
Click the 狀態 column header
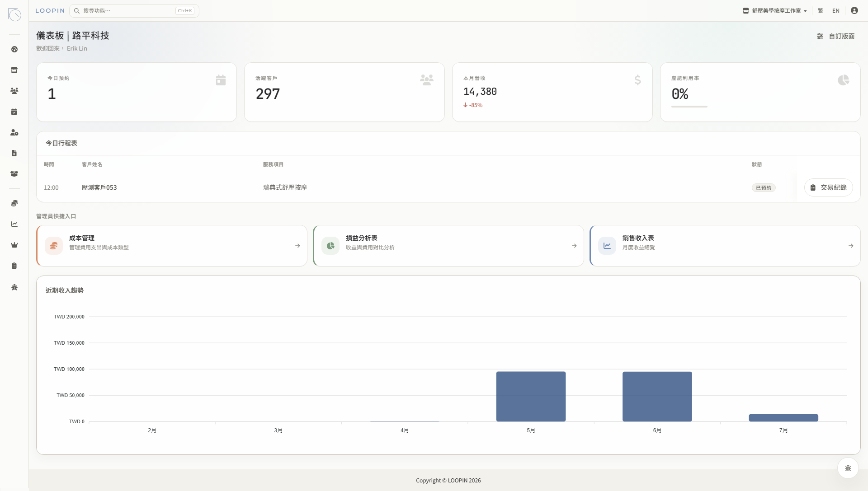[x=757, y=164]
